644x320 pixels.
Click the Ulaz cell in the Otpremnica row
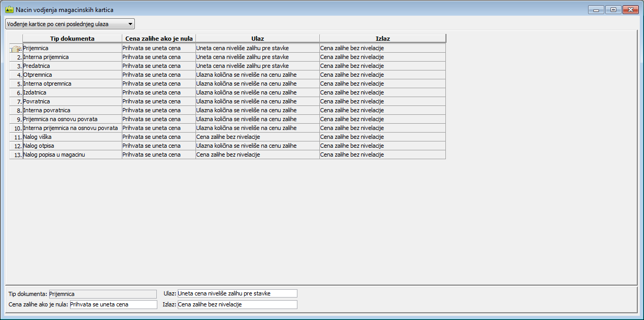(x=258, y=75)
